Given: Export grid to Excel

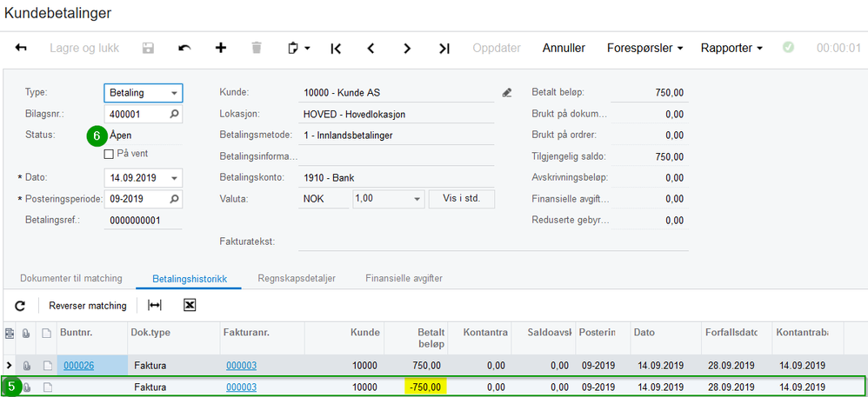Looking at the screenshot, I should 190,306.
